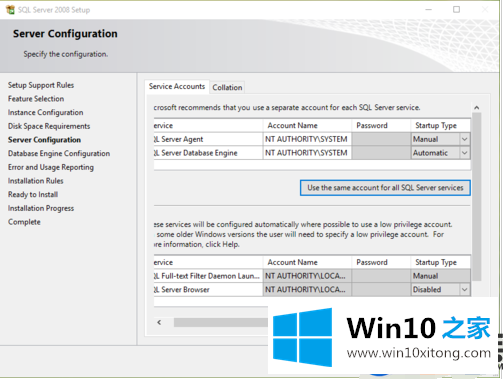The image size is (503, 379).
Task: Click the SQL Server Setup title bar icon
Action: pyautogui.click(x=10, y=10)
